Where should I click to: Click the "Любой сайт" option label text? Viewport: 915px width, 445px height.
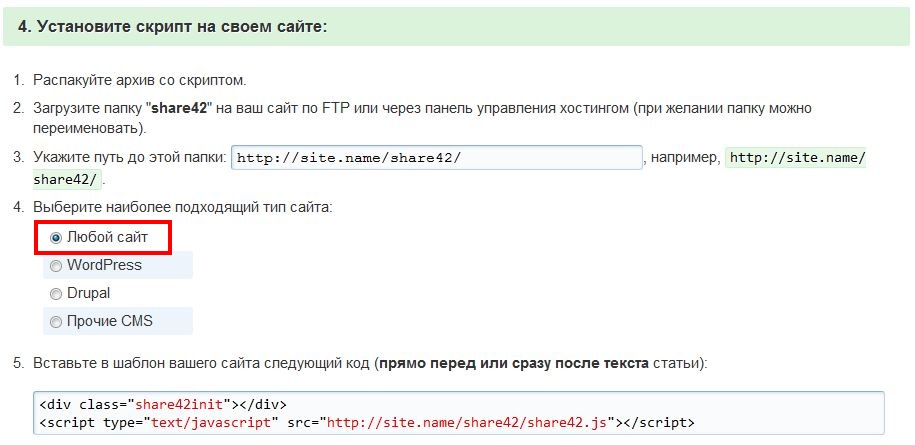[x=107, y=238]
